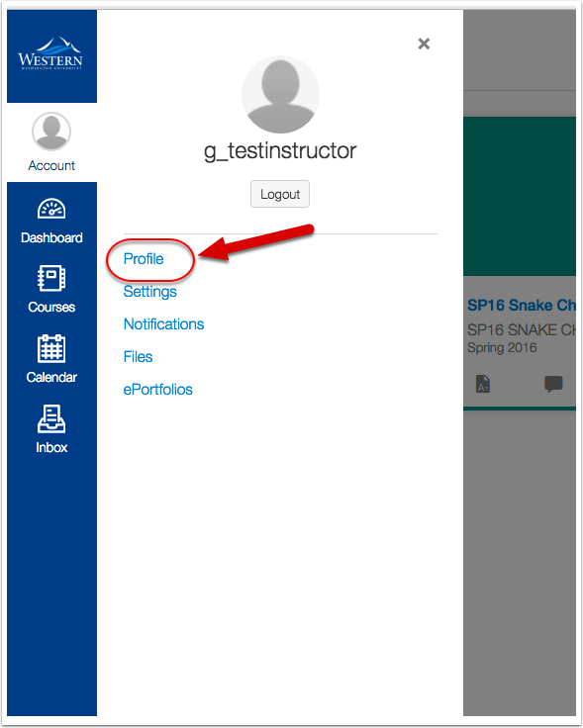
Task: Open the Calendar icon in sidebar
Action: click(51, 348)
